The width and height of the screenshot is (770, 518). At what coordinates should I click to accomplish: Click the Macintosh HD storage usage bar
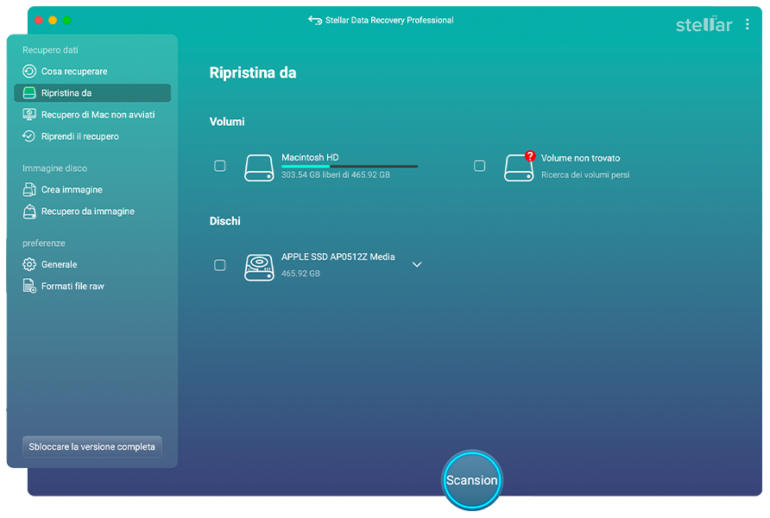350,166
